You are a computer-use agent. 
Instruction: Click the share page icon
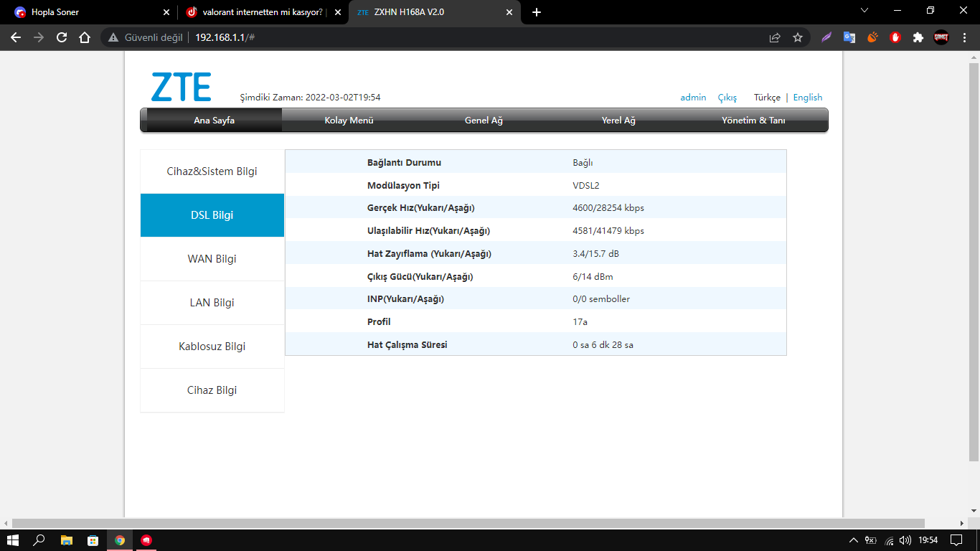point(775,37)
